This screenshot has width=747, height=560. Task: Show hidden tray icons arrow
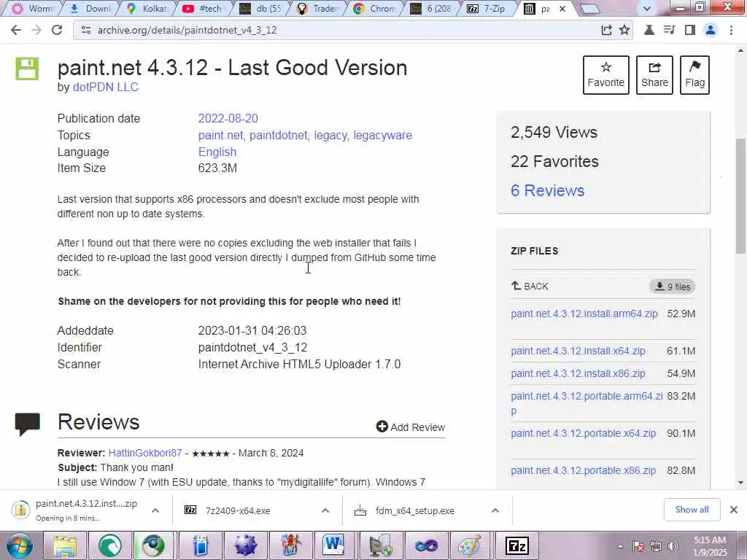coord(620,547)
